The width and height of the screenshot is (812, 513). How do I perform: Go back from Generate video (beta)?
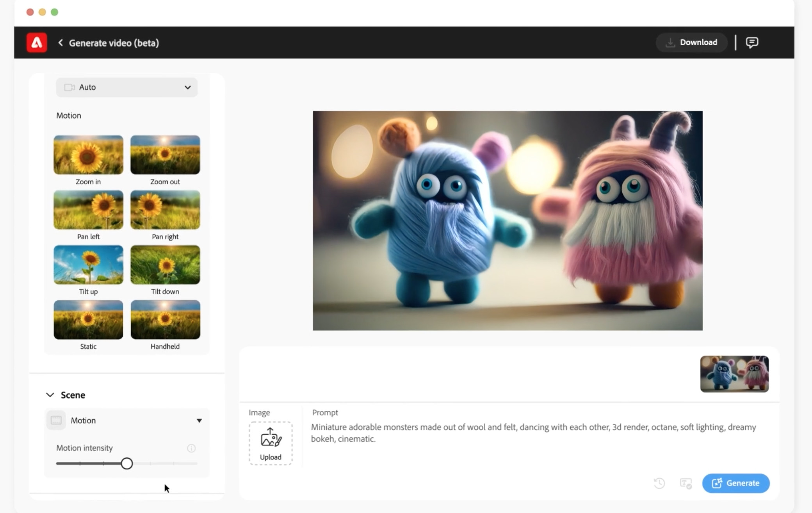(x=61, y=43)
